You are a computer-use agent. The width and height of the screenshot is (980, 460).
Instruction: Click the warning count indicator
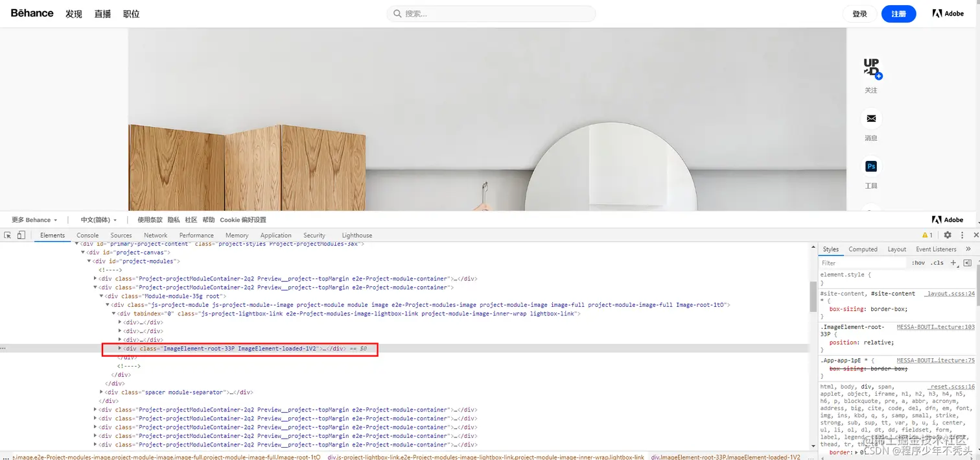(x=927, y=235)
